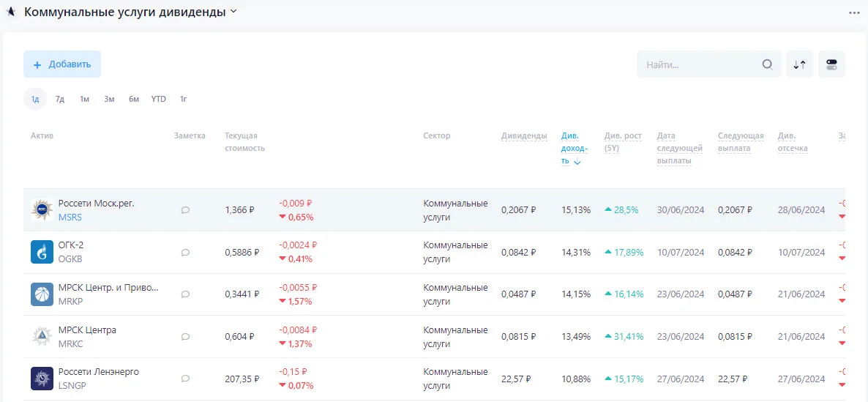
Task: Click the 22,57 ₽ dividend value for Ленэнерго
Action: (516, 379)
